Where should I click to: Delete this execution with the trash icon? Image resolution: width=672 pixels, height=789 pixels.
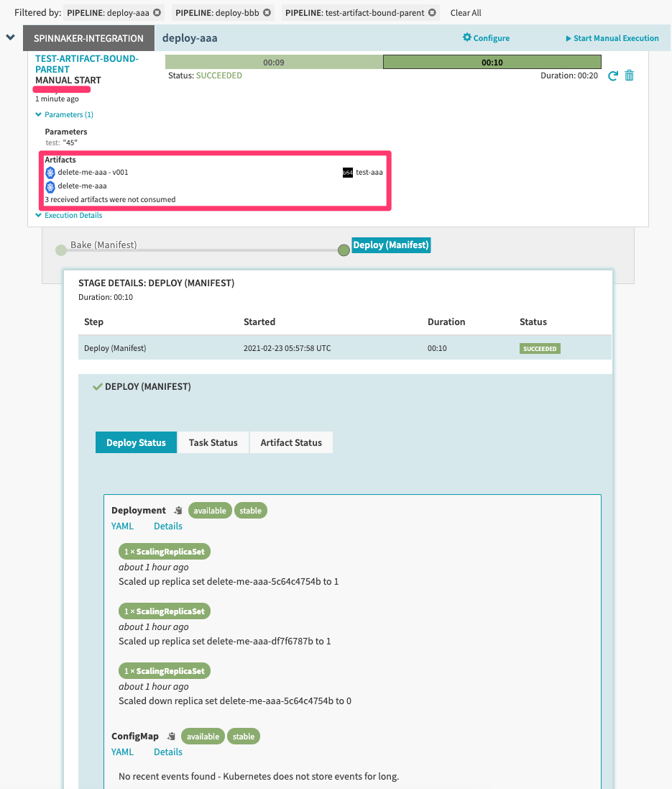pos(629,75)
